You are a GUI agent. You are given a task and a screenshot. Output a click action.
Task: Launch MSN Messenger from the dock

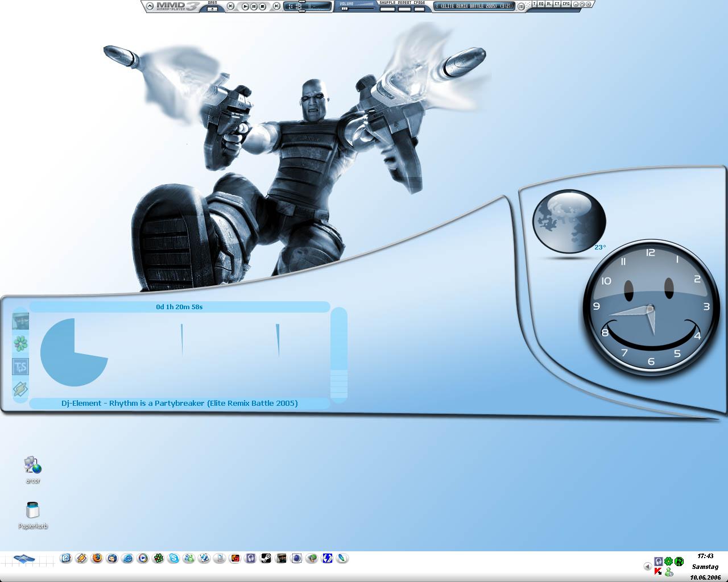(189, 558)
